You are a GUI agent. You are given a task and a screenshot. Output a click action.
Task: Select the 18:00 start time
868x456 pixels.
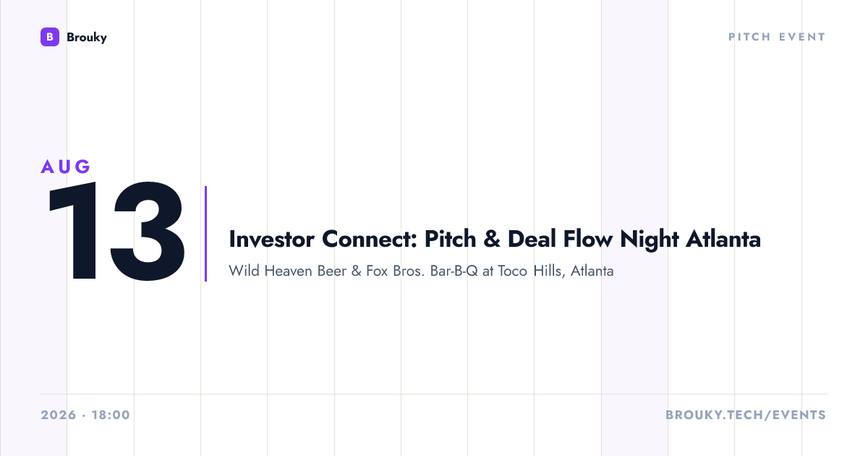coord(111,415)
